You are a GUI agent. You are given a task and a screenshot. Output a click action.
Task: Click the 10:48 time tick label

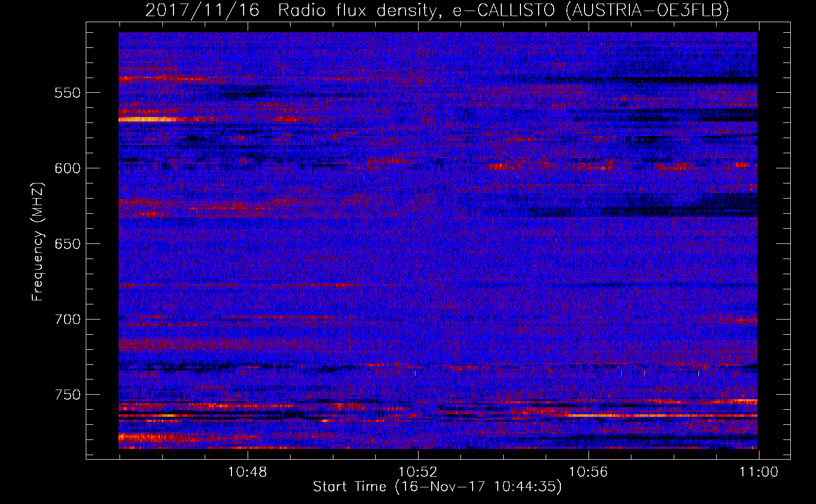(248, 472)
